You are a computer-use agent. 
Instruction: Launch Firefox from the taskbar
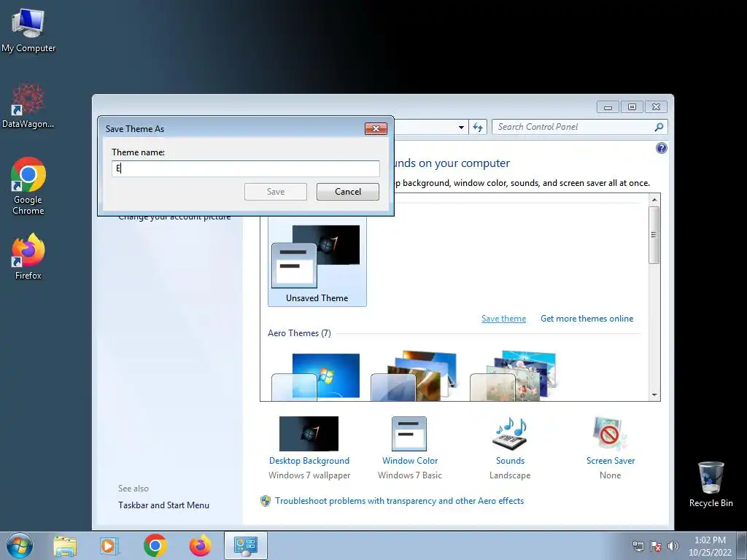point(200,545)
